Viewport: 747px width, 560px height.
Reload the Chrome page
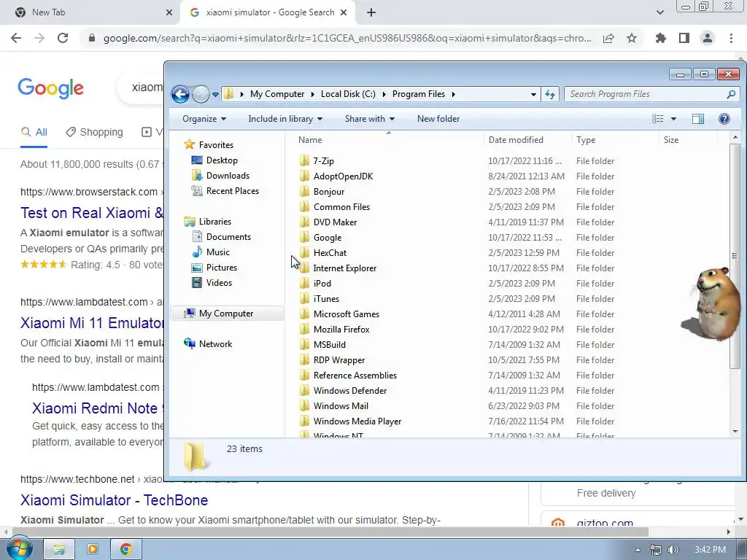63,38
